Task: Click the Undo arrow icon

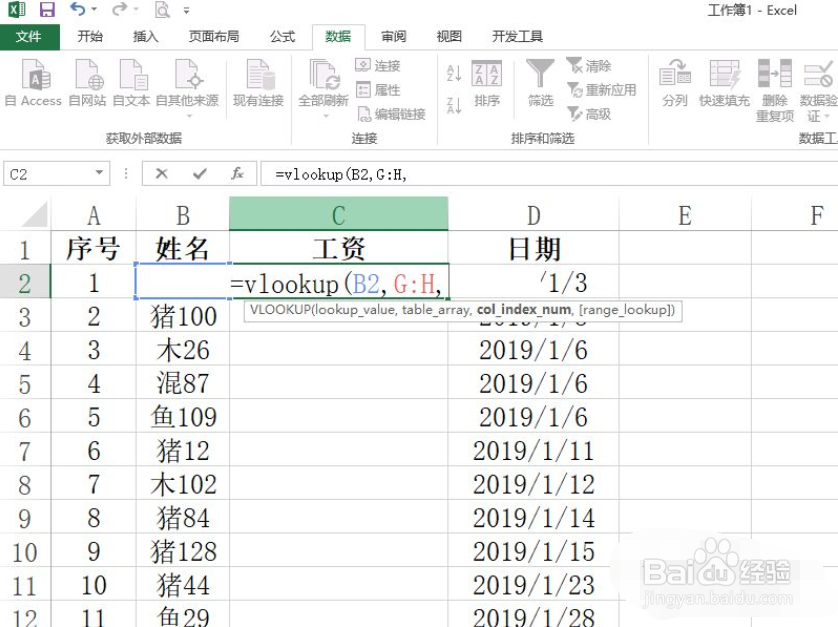Action: [x=77, y=9]
